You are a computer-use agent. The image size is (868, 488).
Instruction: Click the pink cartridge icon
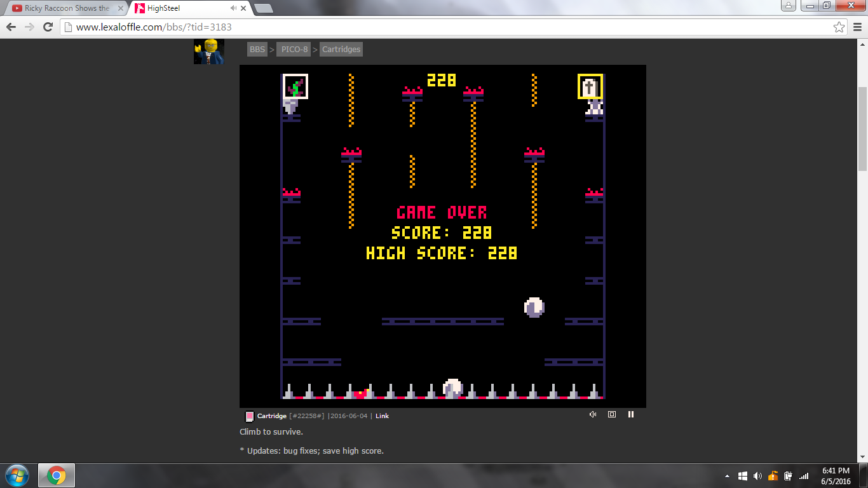point(250,416)
